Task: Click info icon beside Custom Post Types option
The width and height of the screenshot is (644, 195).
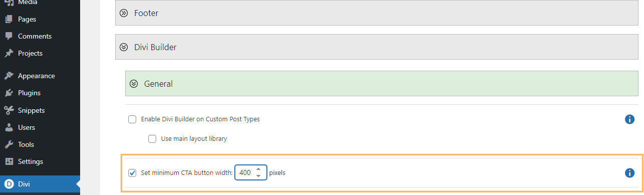Action: [x=629, y=119]
